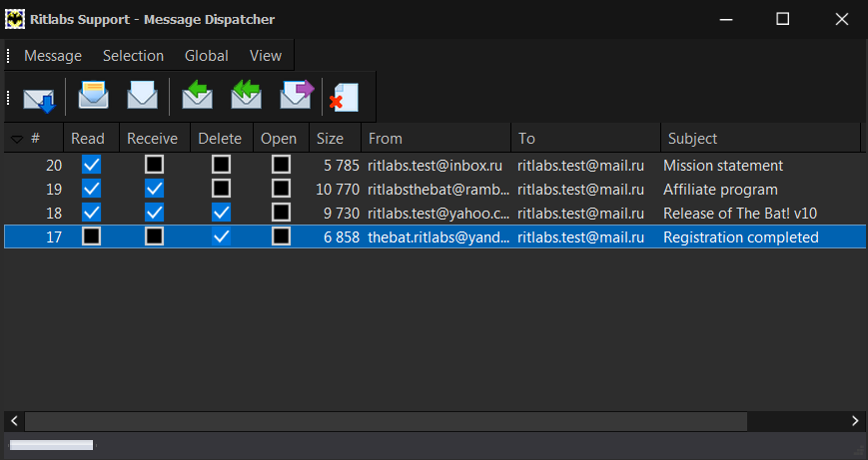Uncheck Read checkbox for message 20
Image resolution: width=868 pixels, height=460 pixels.
(91, 165)
